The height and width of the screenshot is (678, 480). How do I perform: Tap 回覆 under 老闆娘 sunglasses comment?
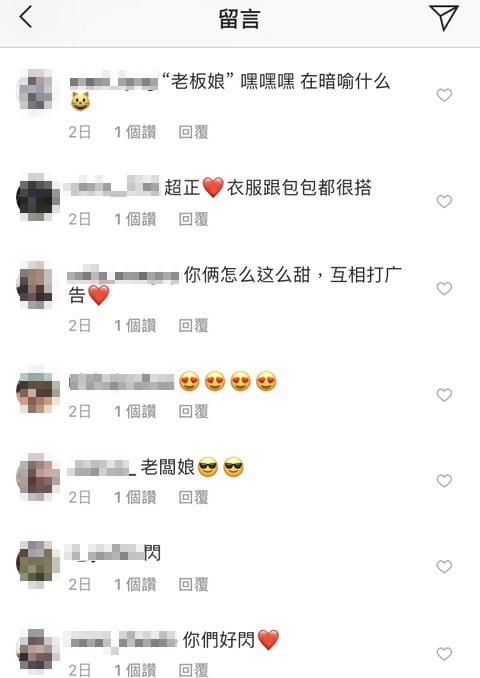pyautogui.click(x=194, y=498)
